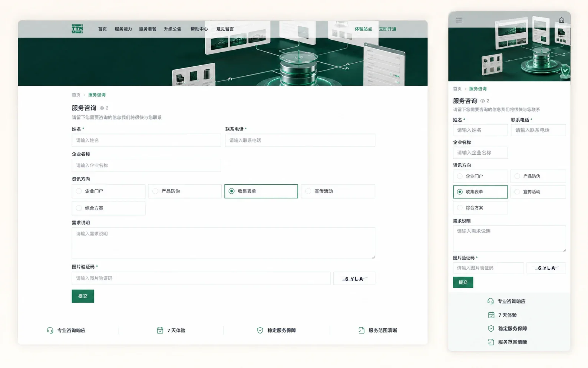Click the home icon in mobile header
The width and height of the screenshot is (588, 368).
(561, 20)
